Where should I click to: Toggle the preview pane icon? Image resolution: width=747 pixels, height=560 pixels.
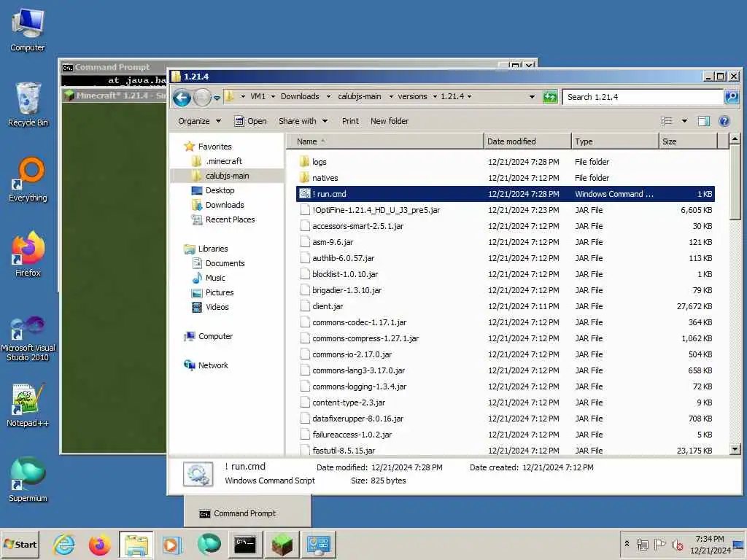coord(704,121)
